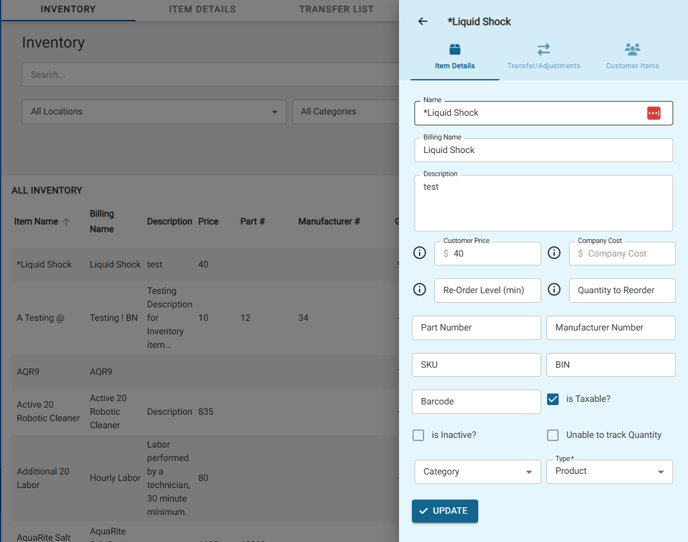The height and width of the screenshot is (542, 688).
Task: Uncheck the is Taxable checkbox
Action: 553,399
